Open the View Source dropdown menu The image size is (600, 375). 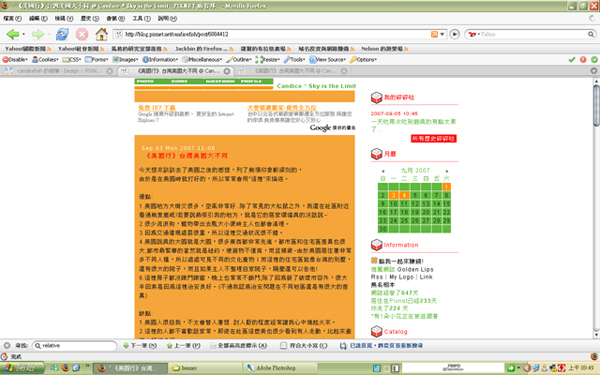tap(327, 59)
